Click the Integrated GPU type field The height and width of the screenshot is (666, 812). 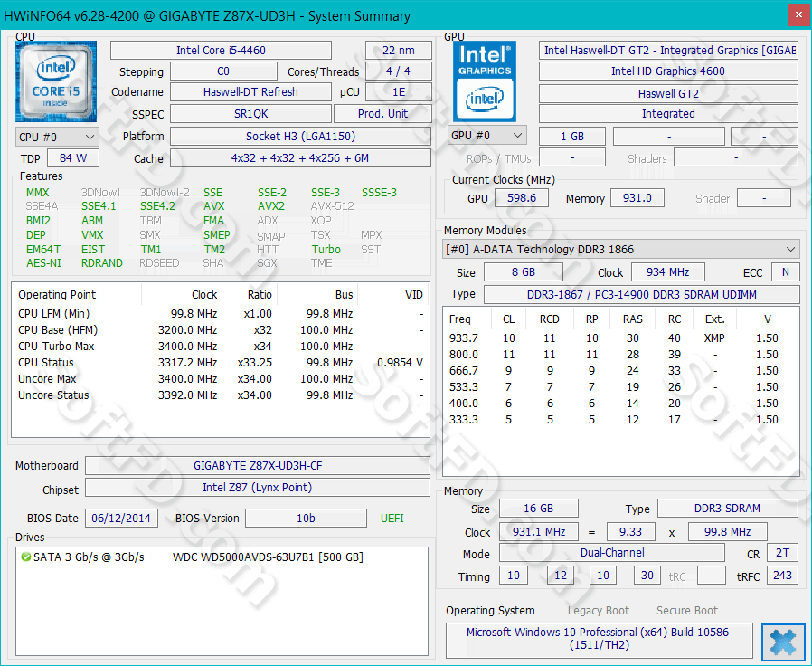click(x=668, y=114)
